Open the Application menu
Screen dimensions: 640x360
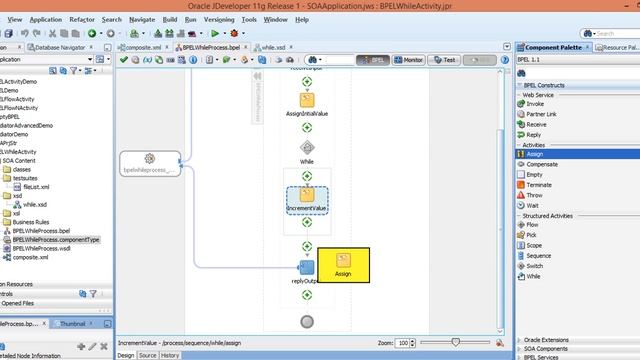pos(46,20)
